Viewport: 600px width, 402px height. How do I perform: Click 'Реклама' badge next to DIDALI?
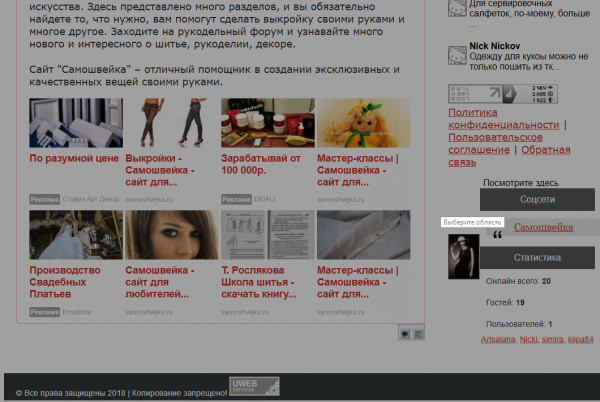(x=236, y=199)
